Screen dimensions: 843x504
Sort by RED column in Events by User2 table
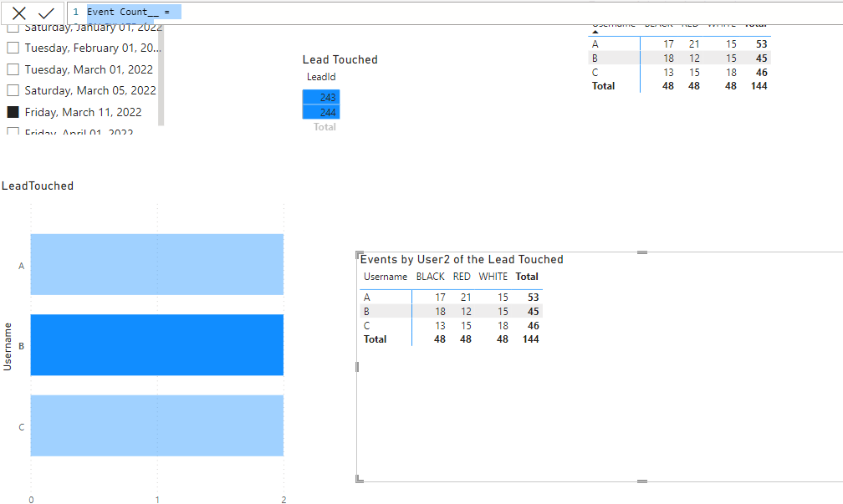tap(462, 277)
